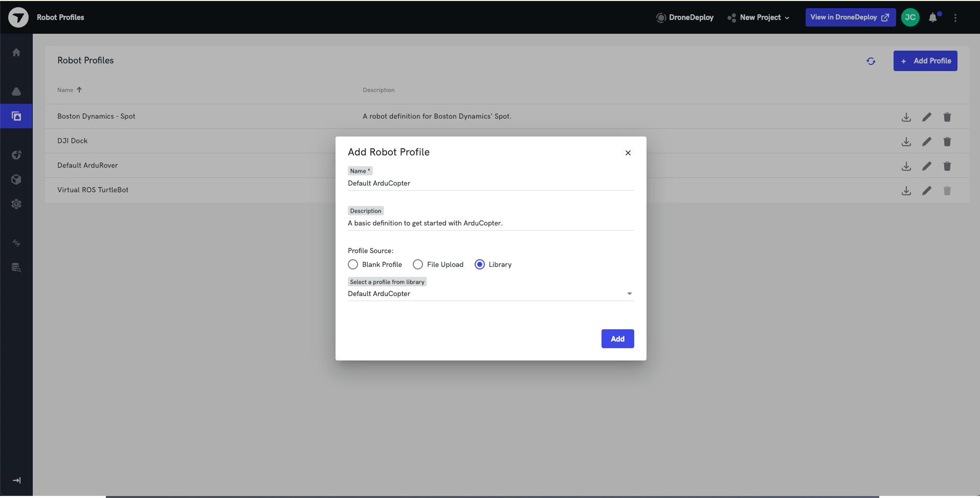Select the DJI Dock row name

[72, 141]
